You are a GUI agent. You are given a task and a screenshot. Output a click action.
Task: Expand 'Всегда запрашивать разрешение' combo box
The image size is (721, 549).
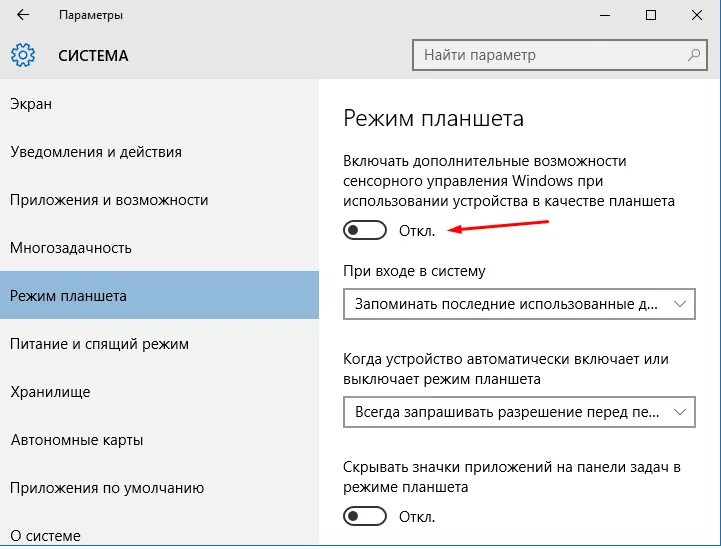pyautogui.click(x=519, y=412)
